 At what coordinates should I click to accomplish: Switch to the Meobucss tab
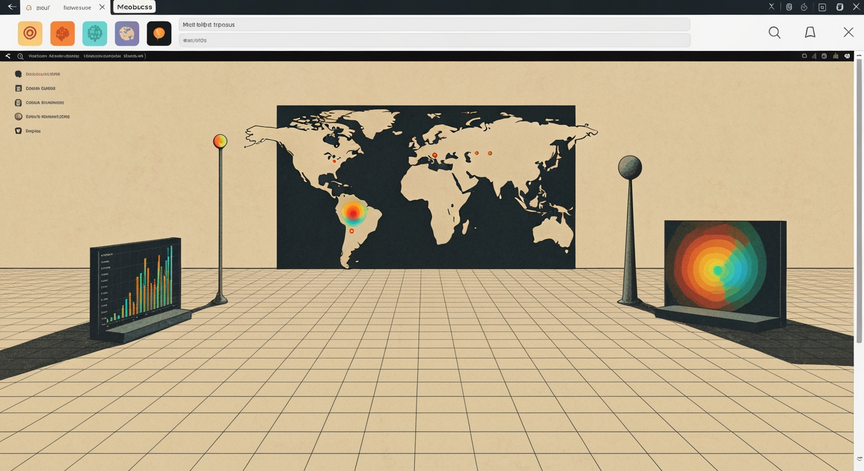point(134,7)
